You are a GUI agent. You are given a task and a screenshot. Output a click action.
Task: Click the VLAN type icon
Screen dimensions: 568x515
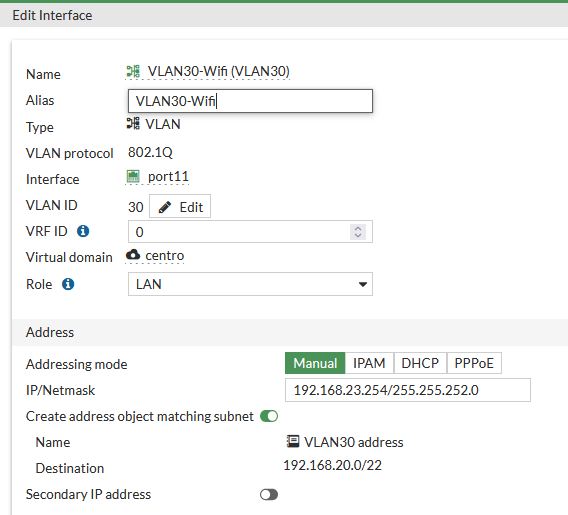click(x=133, y=123)
